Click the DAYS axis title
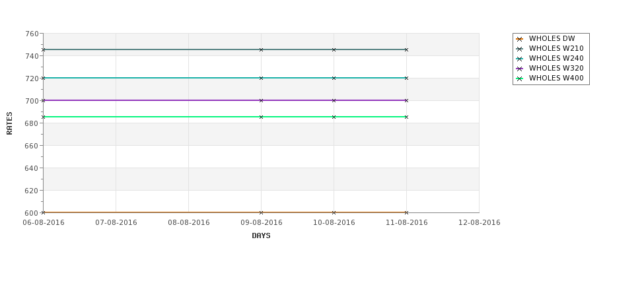The width and height of the screenshot is (644, 283). point(261,236)
